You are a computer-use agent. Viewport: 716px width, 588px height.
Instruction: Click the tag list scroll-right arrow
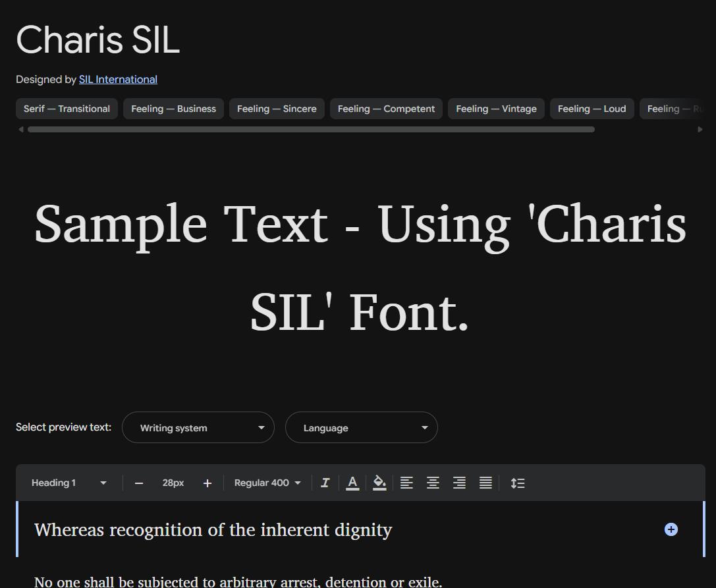[700, 130]
